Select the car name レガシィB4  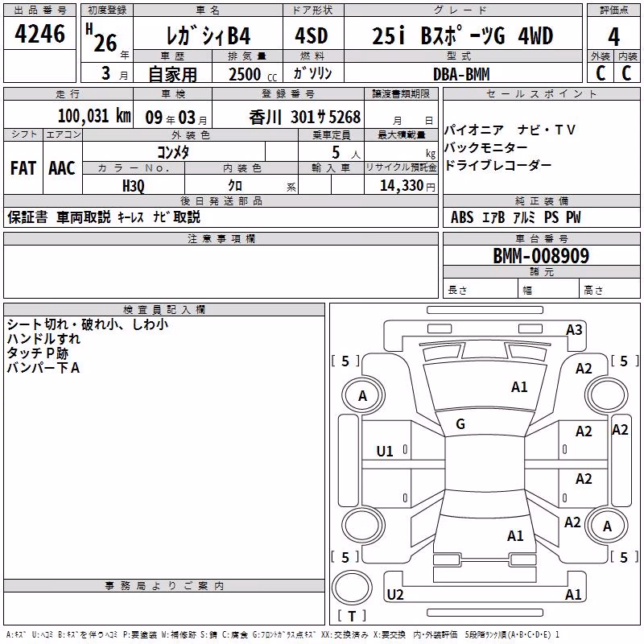[x=208, y=36]
